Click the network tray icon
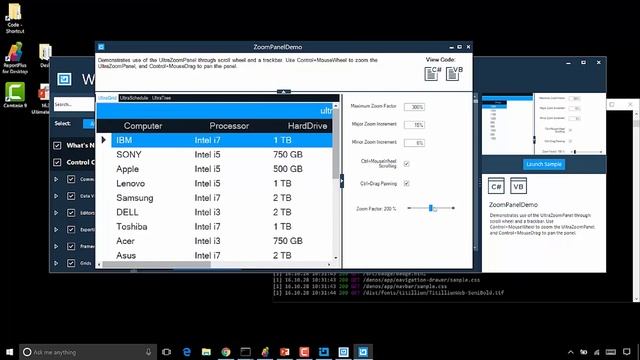Image resolution: width=640 pixels, height=360 pixels. (x=597, y=352)
